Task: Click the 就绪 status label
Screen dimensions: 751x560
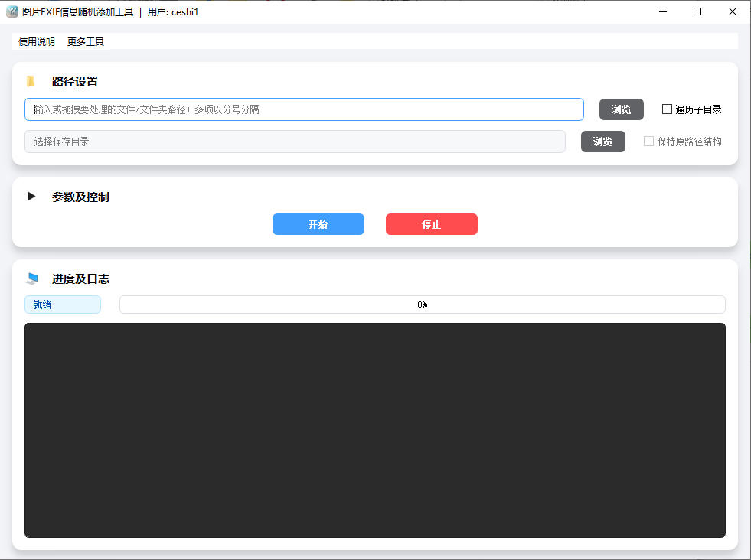Action: 62,304
